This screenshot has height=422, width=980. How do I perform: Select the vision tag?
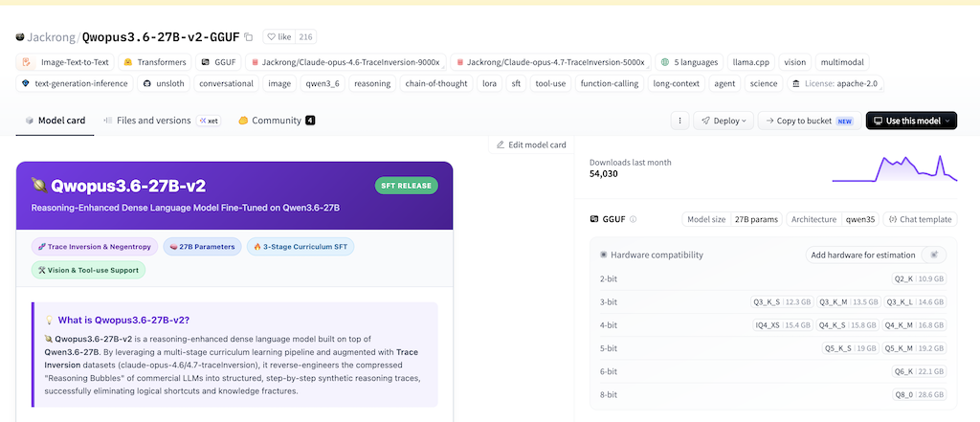[x=795, y=62]
